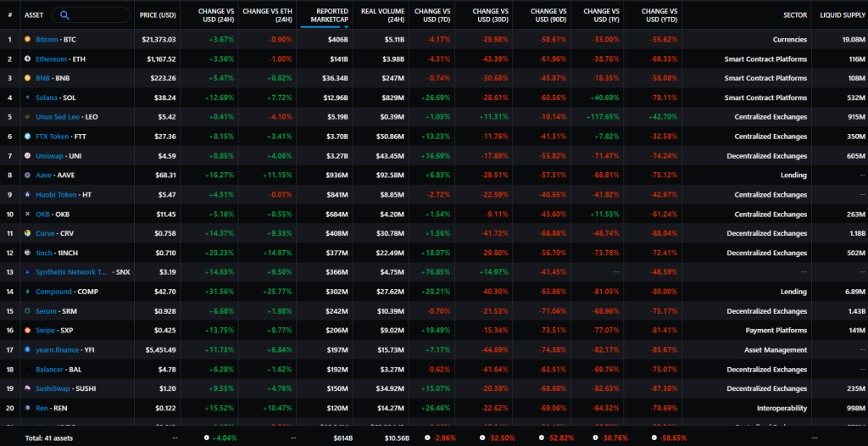Click the Bitcoin coin icon
868x446 pixels.
(28, 39)
